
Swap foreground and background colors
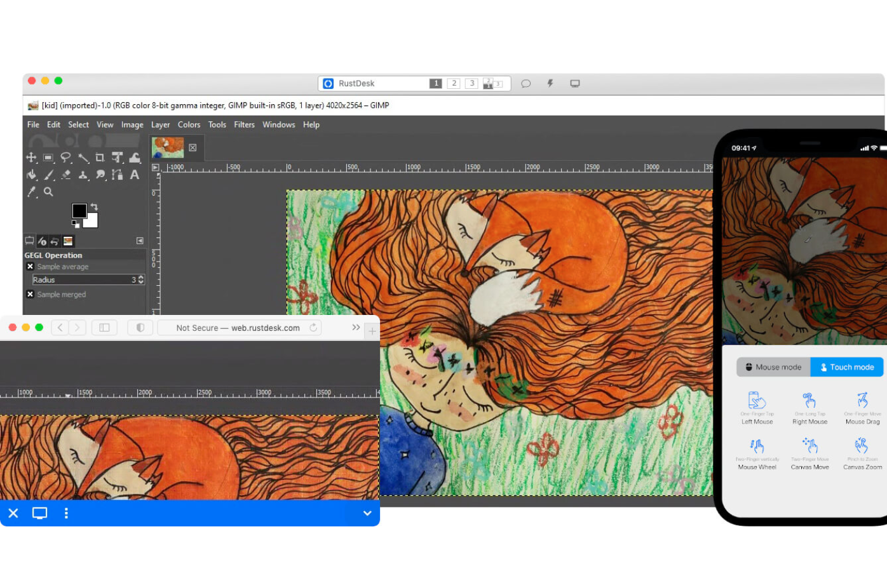coord(94,207)
